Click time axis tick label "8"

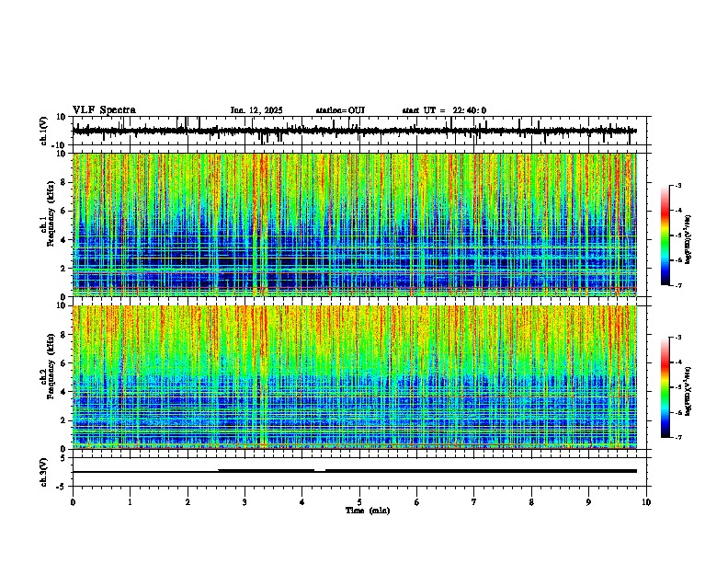pyautogui.click(x=531, y=502)
